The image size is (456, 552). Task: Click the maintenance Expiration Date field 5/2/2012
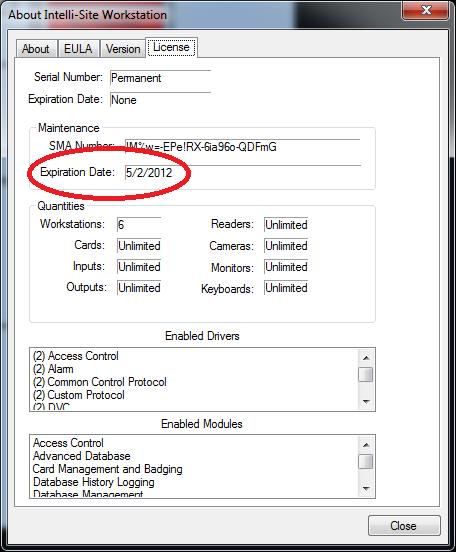point(243,172)
